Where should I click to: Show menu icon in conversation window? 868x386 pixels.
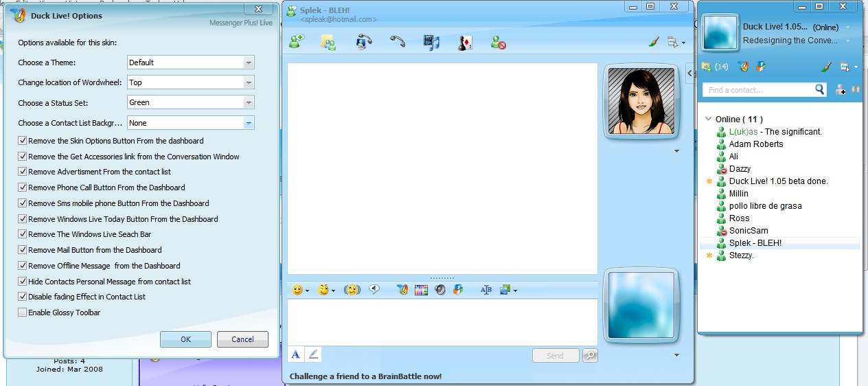[x=676, y=43]
